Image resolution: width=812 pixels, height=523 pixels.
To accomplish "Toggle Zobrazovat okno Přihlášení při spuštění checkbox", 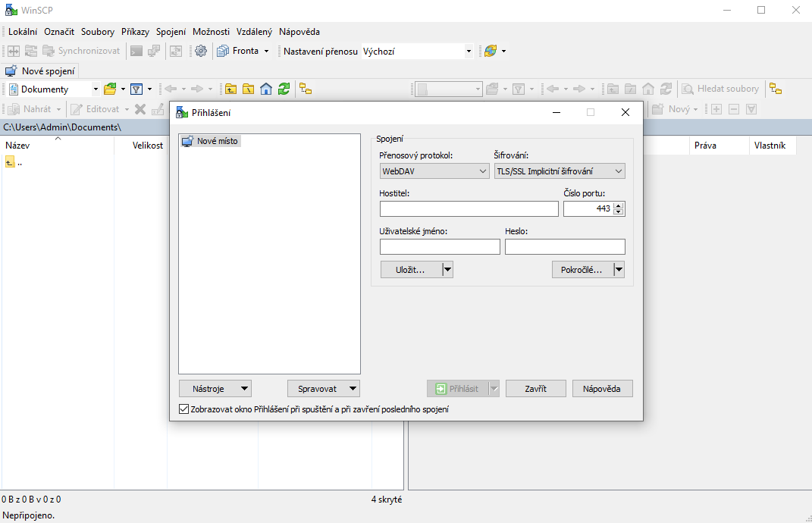I will [183, 409].
